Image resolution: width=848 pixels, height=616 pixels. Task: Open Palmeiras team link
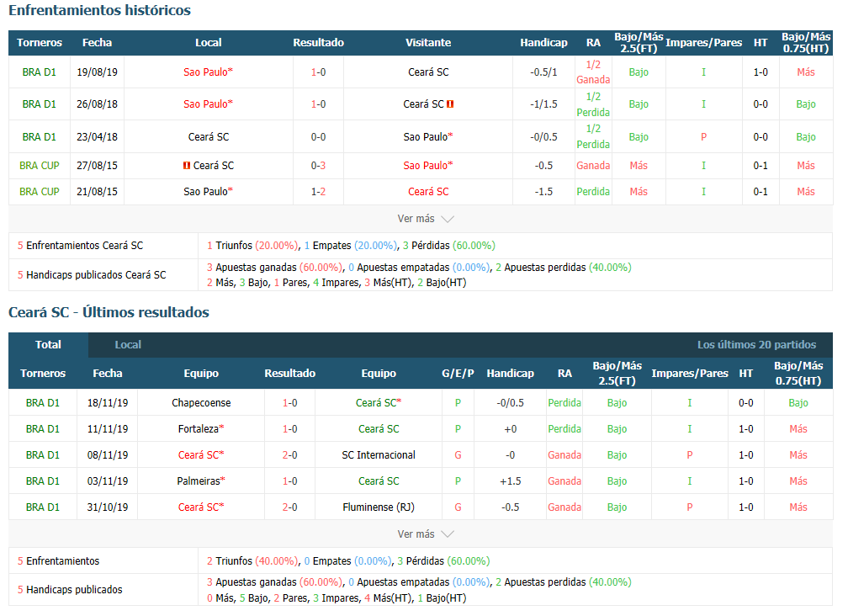pos(201,481)
